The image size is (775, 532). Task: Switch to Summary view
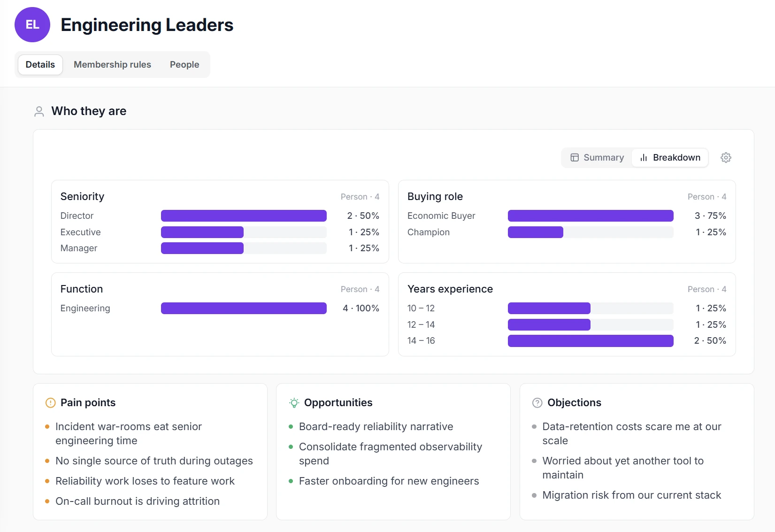coord(597,158)
